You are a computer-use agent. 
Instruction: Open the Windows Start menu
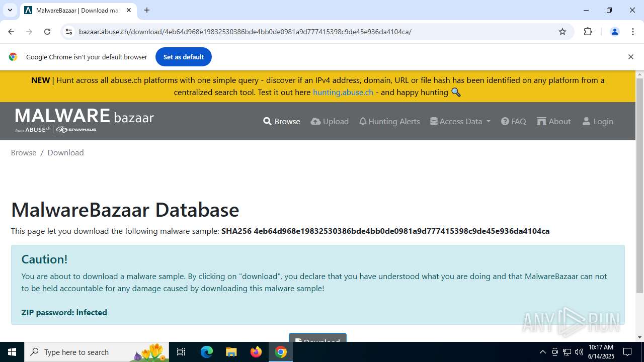12,352
